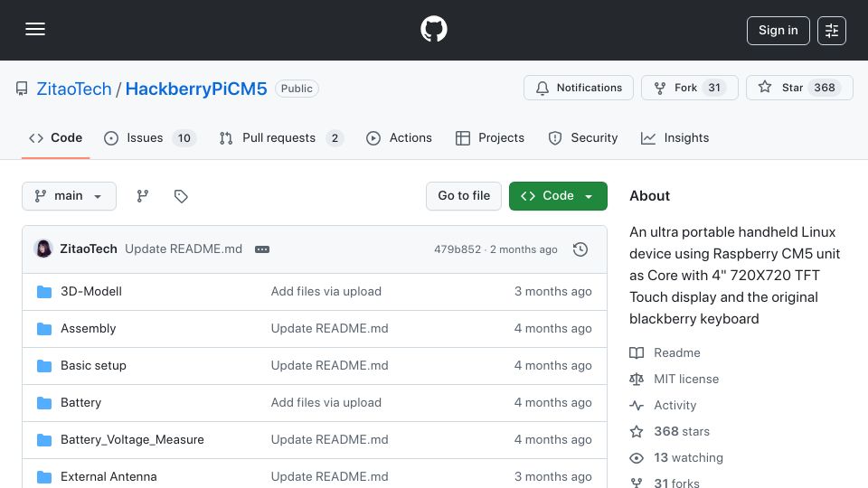Viewport: 868px width, 488px height.
Task: Open the Battery_Voltage_Measure folder
Action: click(x=132, y=440)
